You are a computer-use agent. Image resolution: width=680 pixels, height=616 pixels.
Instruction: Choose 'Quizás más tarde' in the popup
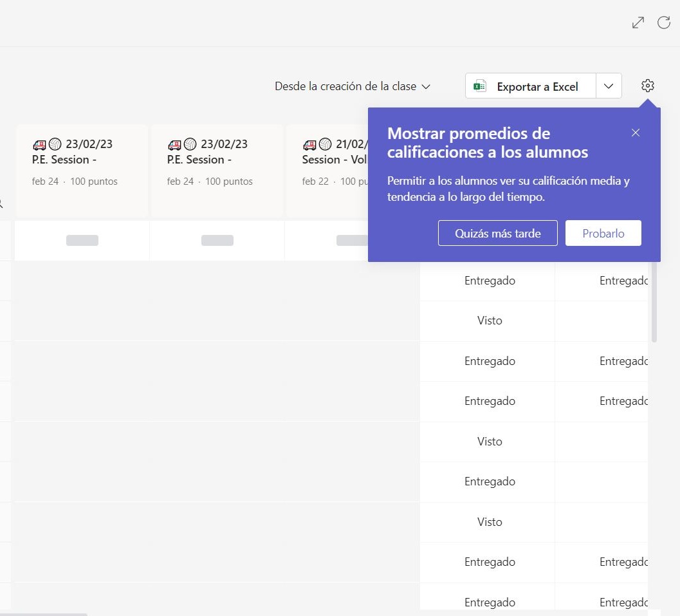coord(497,233)
